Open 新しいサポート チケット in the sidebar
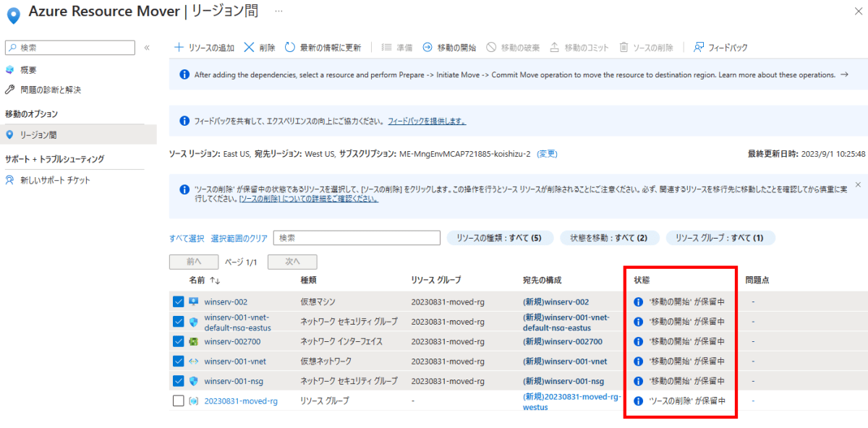Screen dimensions: 868x428 [x=55, y=180]
